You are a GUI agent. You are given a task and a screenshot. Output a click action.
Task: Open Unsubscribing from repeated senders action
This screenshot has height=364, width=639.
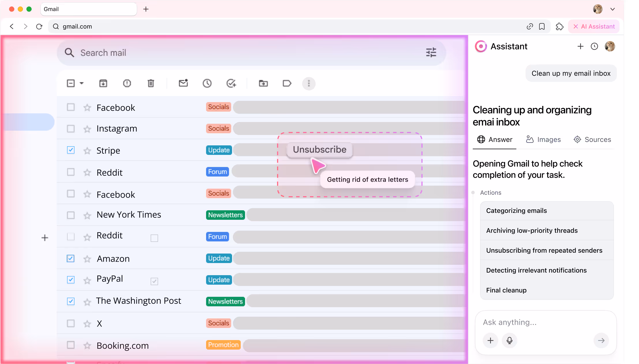pyautogui.click(x=547, y=250)
